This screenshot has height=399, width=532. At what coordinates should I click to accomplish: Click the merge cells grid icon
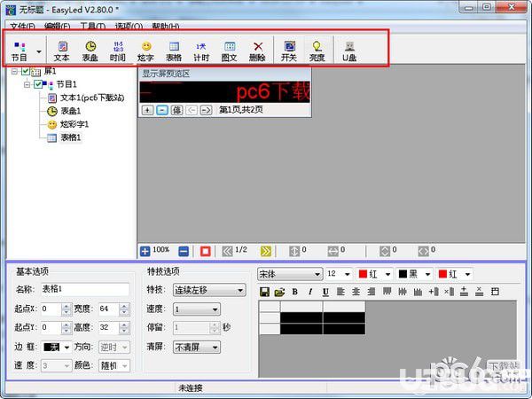click(x=495, y=292)
